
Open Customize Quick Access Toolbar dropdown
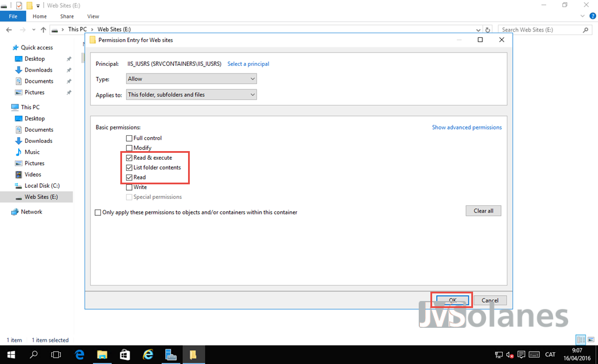click(38, 6)
